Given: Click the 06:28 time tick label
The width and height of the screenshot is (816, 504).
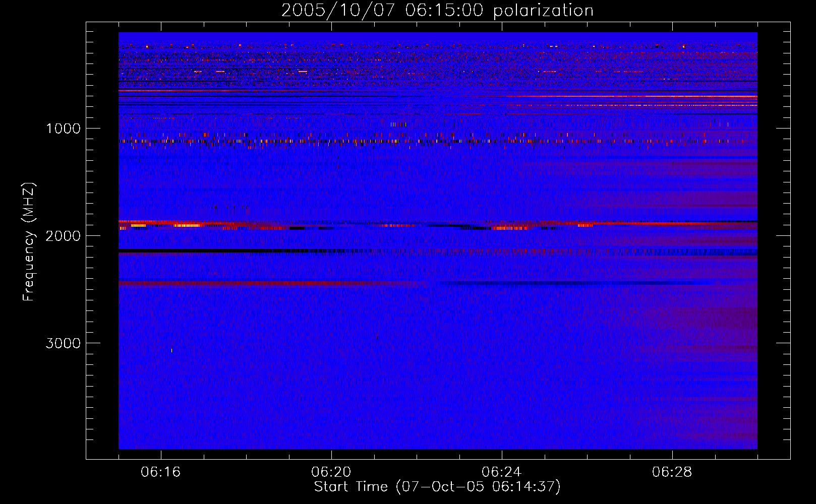Looking at the screenshot, I should tap(672, 472).
